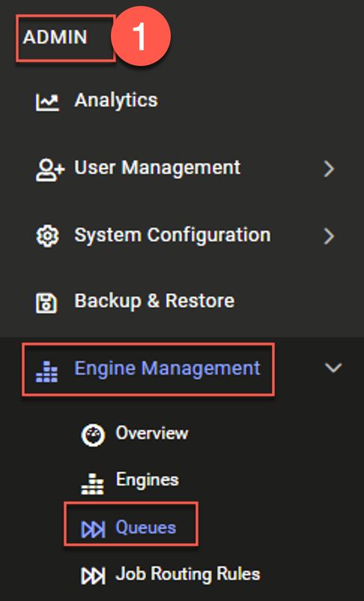Open the Engine Management Overview label
364x601 pixels.
pyautogui.click(x=152, y=433)
